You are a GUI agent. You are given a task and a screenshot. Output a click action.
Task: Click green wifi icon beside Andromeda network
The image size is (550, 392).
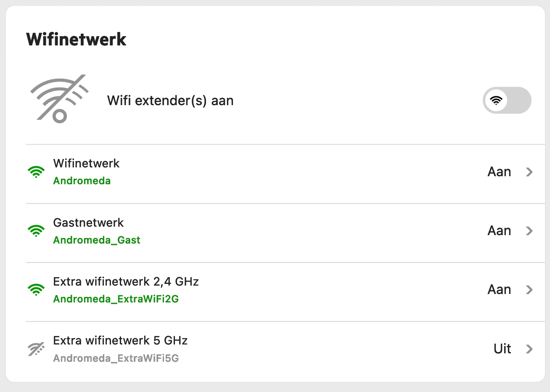(36, 172)
